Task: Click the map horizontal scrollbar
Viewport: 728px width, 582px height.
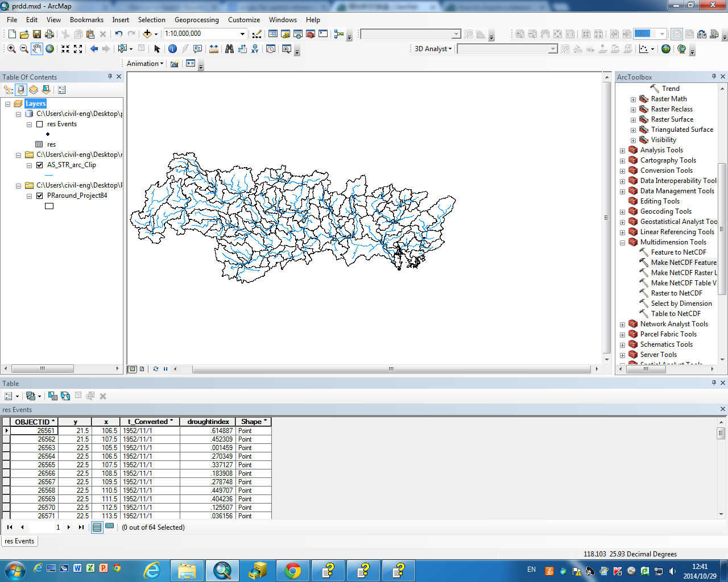Action: click(391, 369)
